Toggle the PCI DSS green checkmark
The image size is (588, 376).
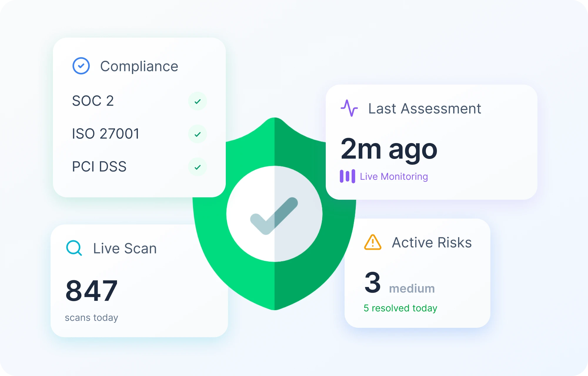tap(198, 167)
